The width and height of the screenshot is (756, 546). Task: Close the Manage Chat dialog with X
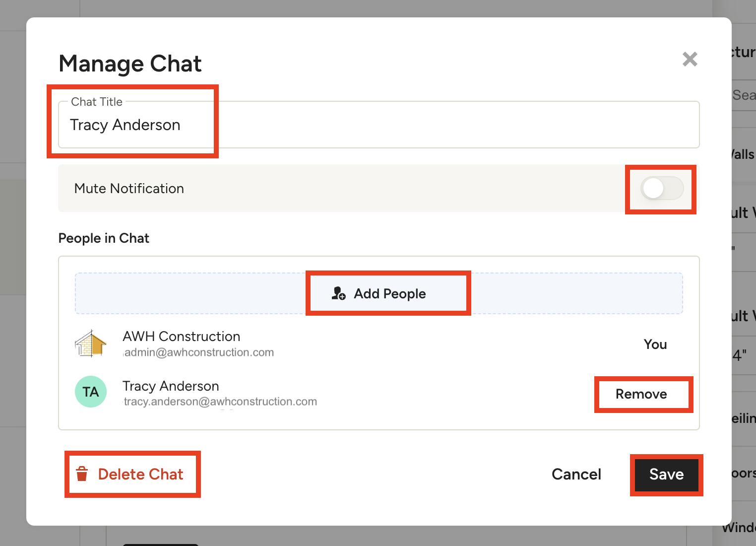pos(690,60)
